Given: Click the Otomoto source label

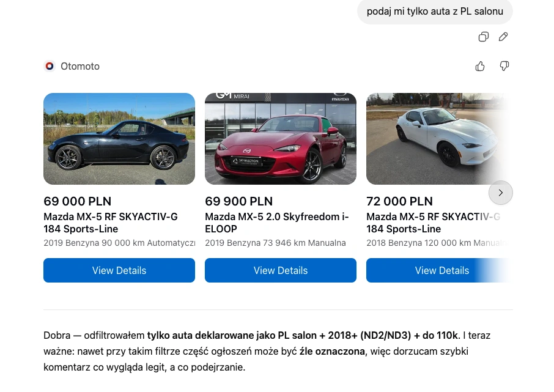Looking at the screenshot, I should coord(80,66).
